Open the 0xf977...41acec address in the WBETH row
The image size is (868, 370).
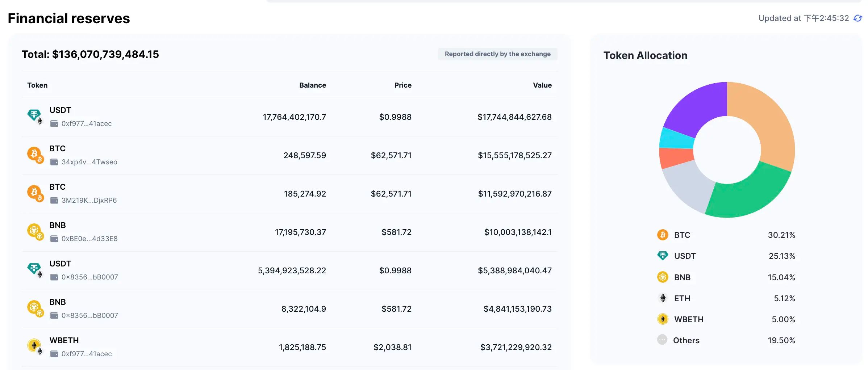[x=87, y=354]
